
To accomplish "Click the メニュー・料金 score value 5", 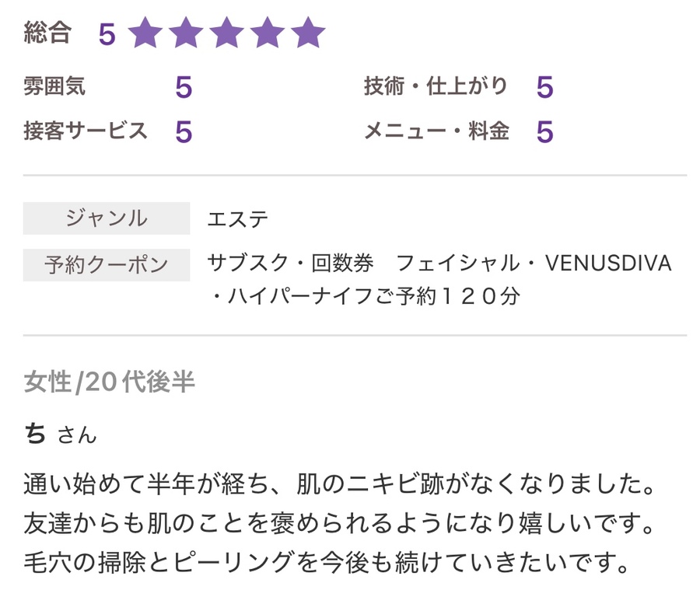I will (544, 132).
